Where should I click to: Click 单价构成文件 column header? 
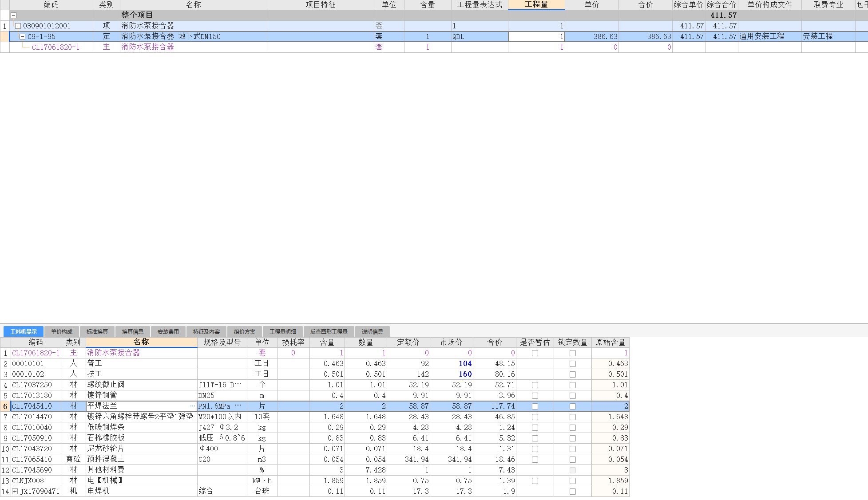click(770, 5)
